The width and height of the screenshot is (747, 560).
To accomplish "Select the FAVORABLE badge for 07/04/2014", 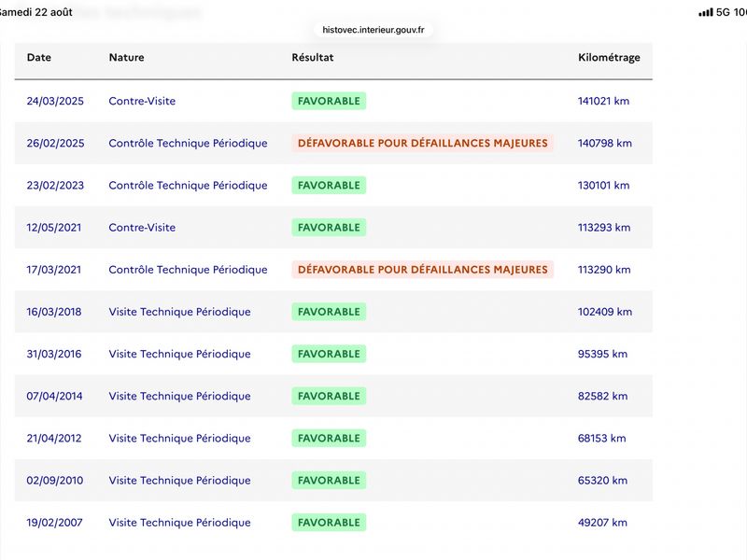I will point(329,396).
